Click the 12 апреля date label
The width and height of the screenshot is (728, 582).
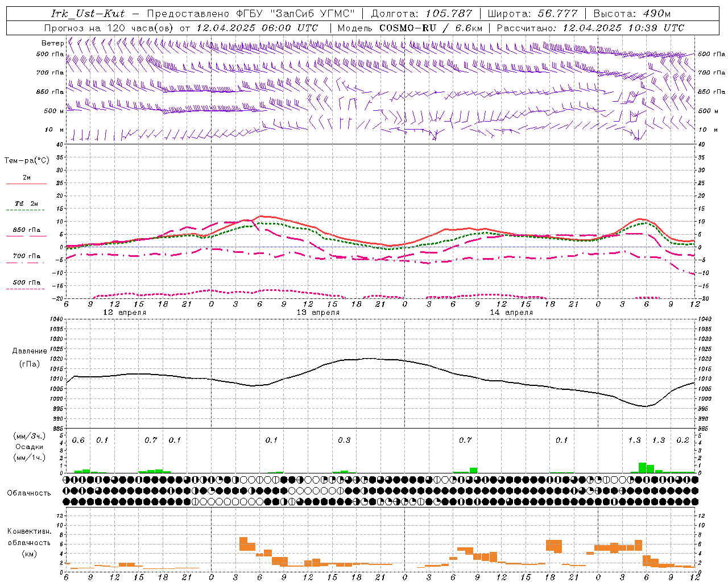[125, 313]
